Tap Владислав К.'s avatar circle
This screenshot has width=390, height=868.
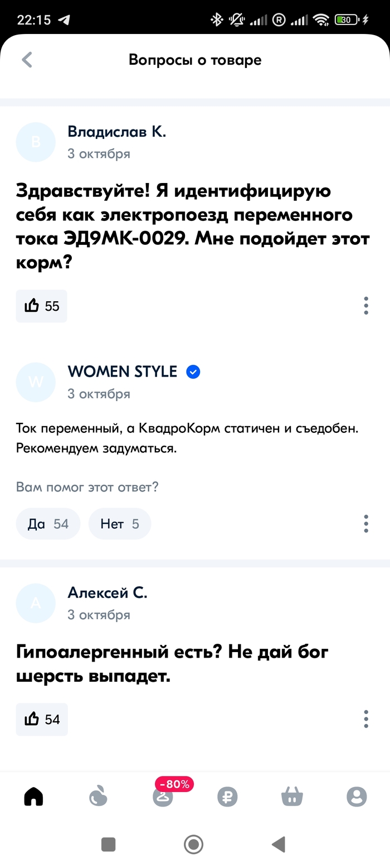coord(36,142)
